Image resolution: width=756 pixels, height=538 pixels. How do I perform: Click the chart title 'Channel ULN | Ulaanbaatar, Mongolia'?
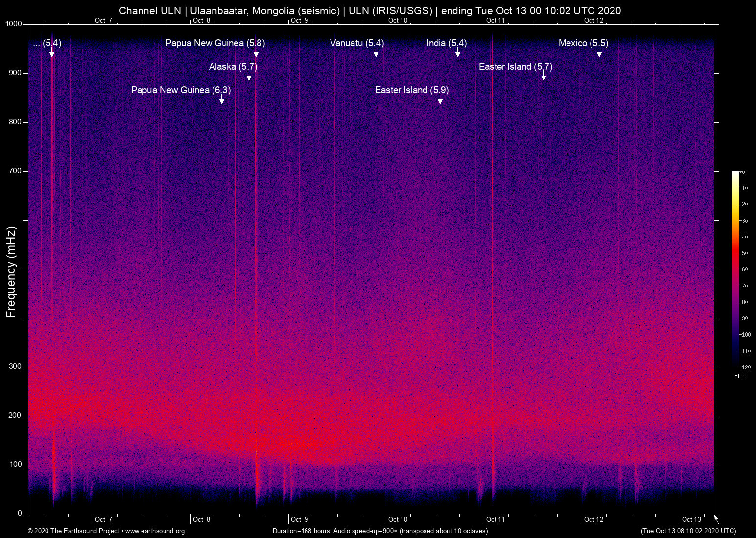370,11
